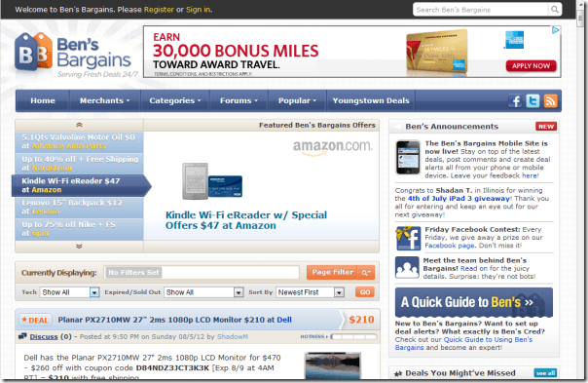Viewport: 588px width, 383px height.
Task: Click the search magnifier icon
Action: [x=555, y=10]
